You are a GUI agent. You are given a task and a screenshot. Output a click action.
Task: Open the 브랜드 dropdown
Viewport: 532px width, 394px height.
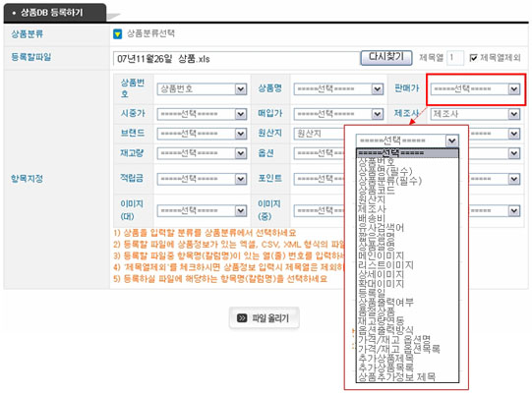click(202, 134)
